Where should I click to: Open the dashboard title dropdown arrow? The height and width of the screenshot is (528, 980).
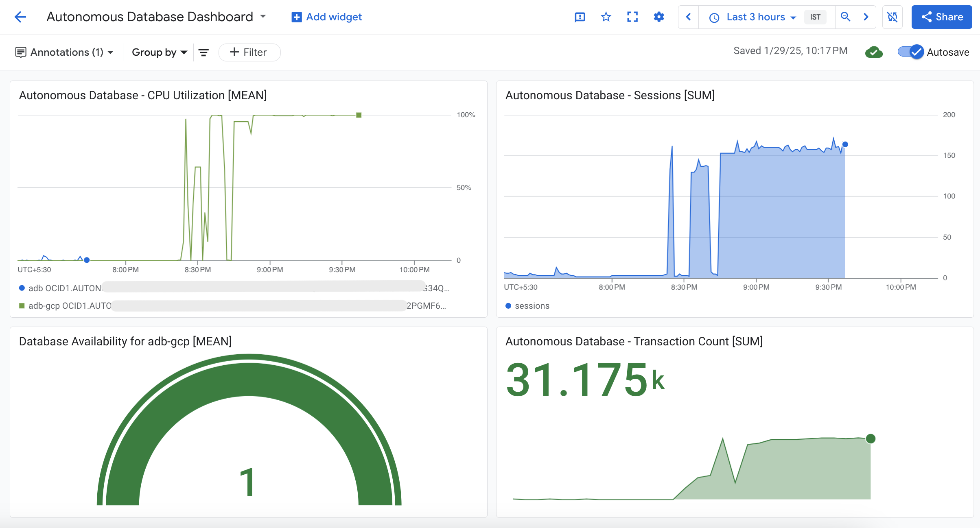(263, 17)
